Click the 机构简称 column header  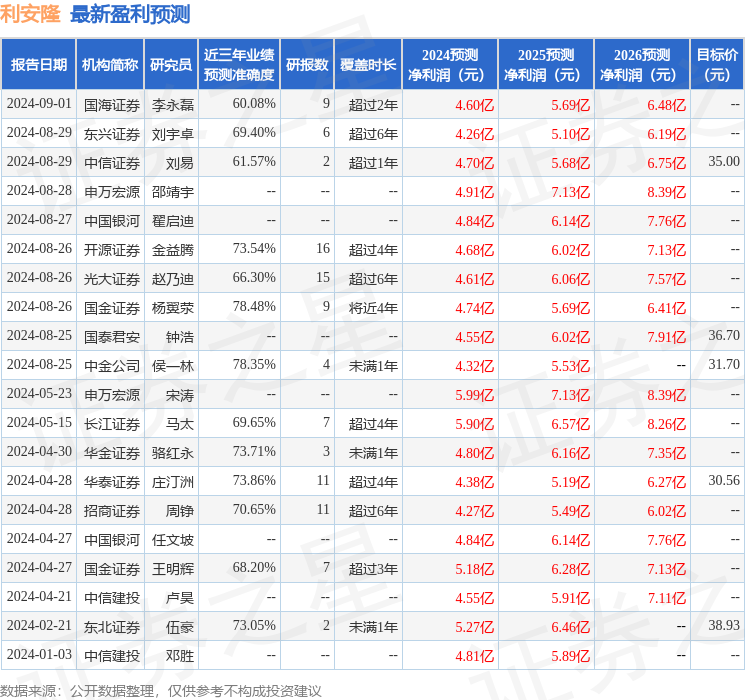tap(110, 65)
